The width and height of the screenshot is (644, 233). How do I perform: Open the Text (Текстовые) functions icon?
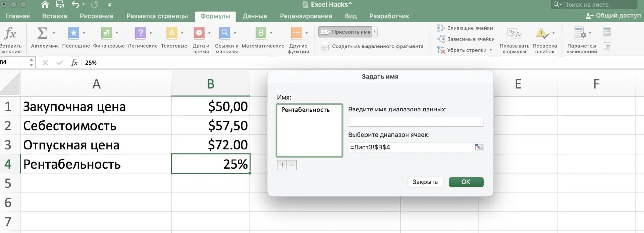172,33
